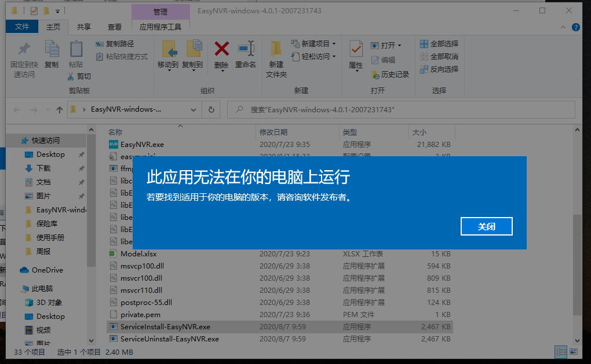Click the address bar path EasyNVR-windows-...
Screen dimensions: 591x364
click(126, 109)
